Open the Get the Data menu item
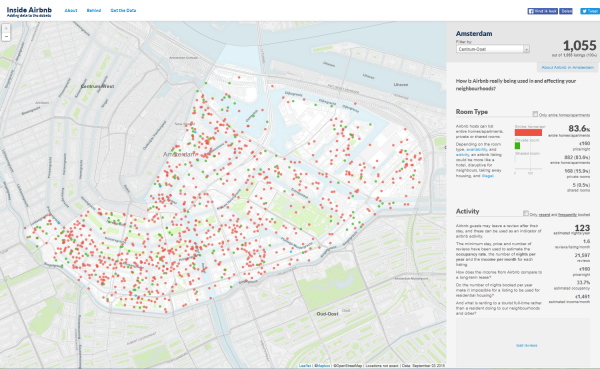The width and height of the screenshot is (600, 369). [123, 10]
